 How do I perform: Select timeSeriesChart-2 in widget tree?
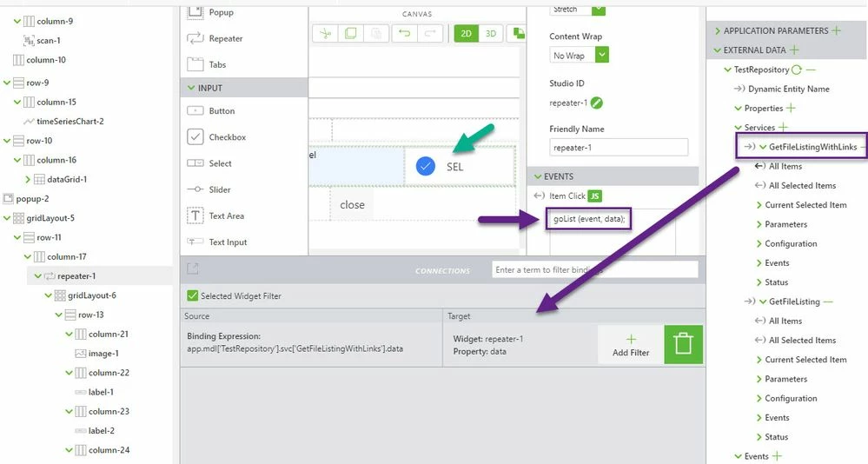click(x=70, y=122)
